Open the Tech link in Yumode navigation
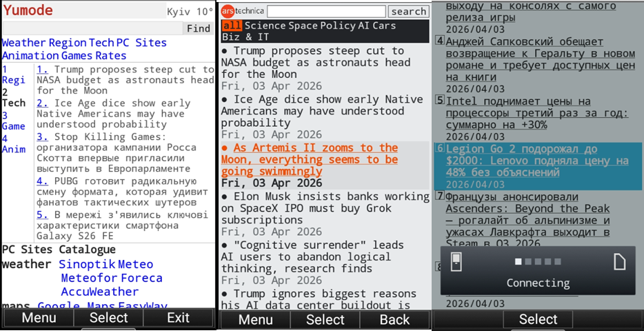This screenshot has height=333, width=644. tap(101, 43)
